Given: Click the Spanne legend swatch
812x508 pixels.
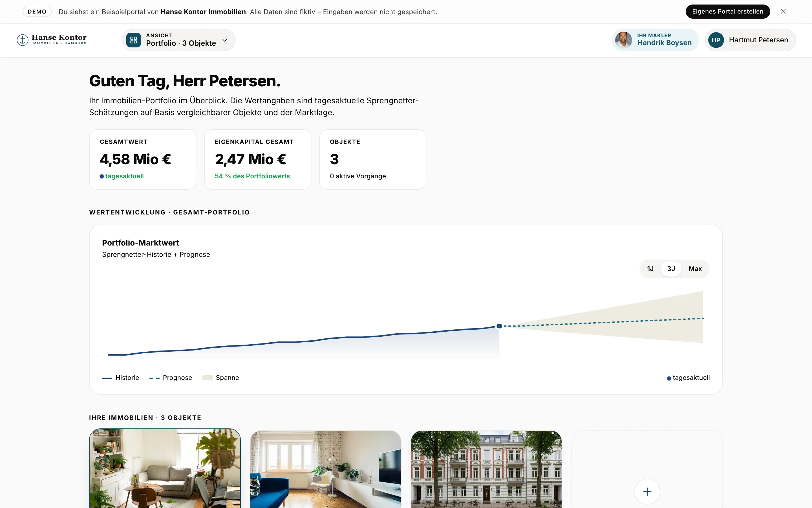Looking at the screenshot, I should [x=207, y=378].
